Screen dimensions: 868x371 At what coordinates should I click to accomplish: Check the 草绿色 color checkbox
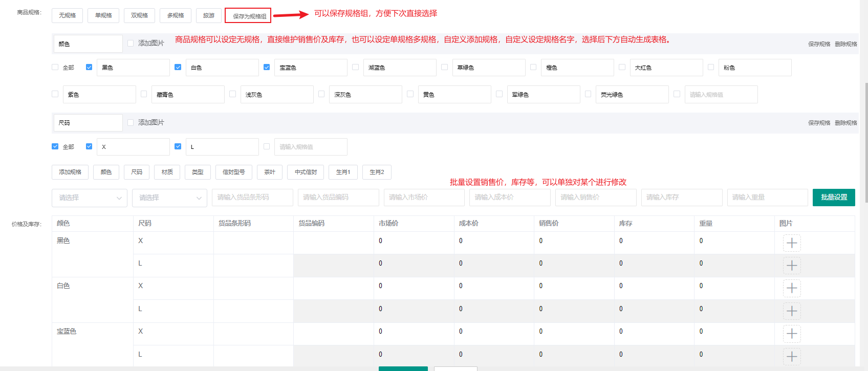(x=444, y=67)
